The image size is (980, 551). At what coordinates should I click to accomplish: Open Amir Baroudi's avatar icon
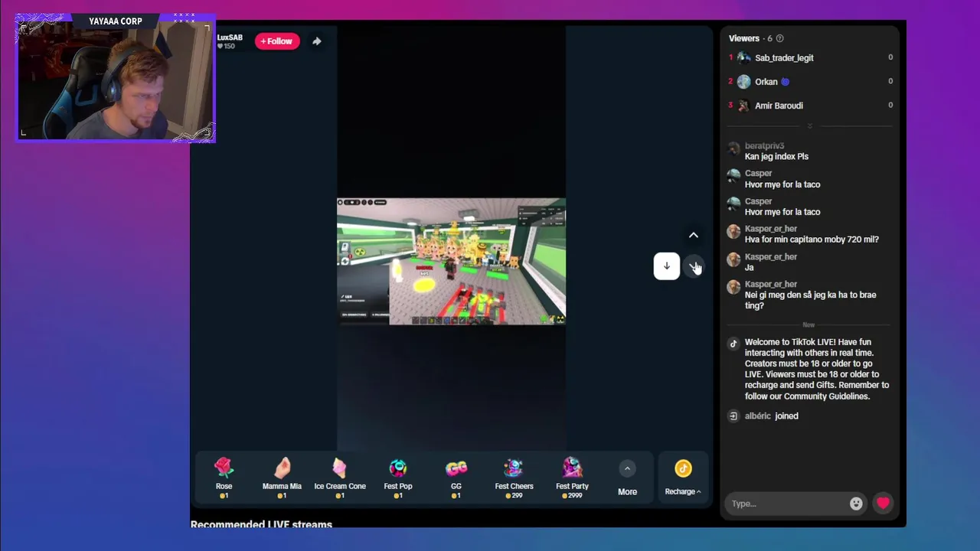pos(743,106)
